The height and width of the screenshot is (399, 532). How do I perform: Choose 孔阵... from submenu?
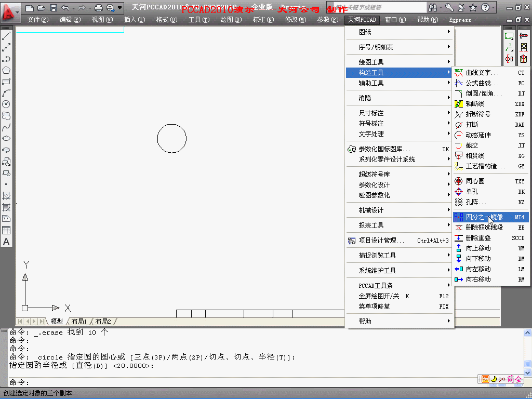[491, 202]
